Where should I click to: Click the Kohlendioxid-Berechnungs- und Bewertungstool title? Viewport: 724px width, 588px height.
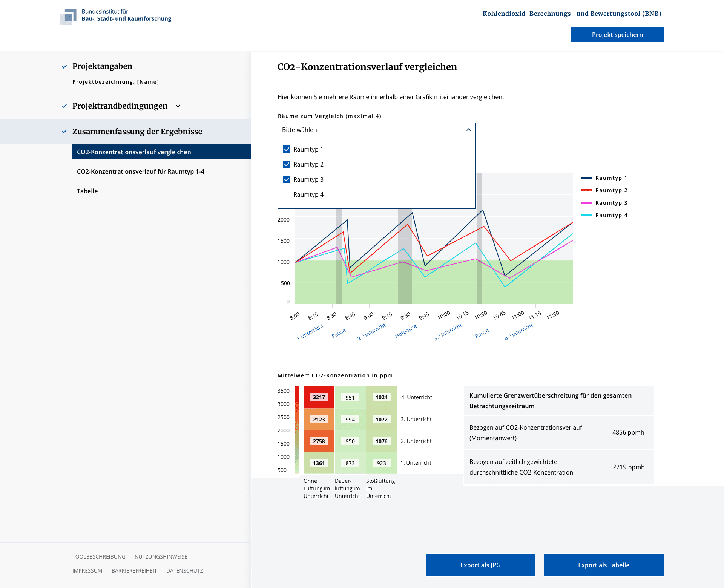[x=572, y=14]
